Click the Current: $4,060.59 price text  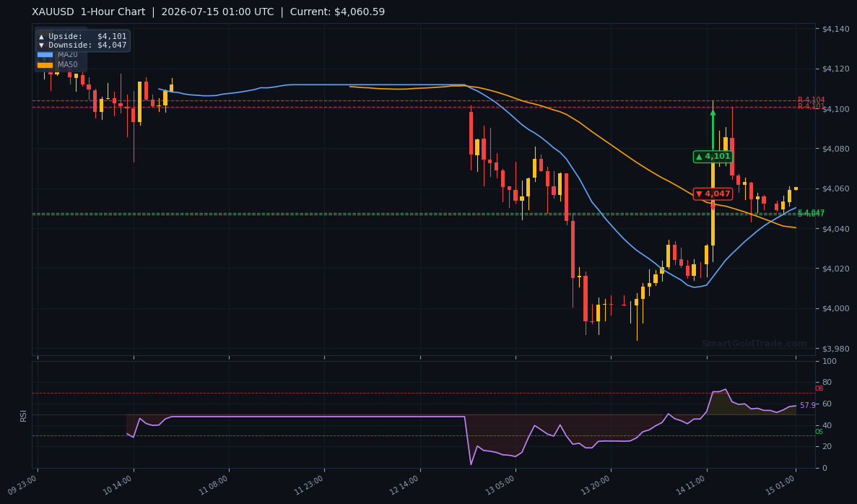click(337, 12)
